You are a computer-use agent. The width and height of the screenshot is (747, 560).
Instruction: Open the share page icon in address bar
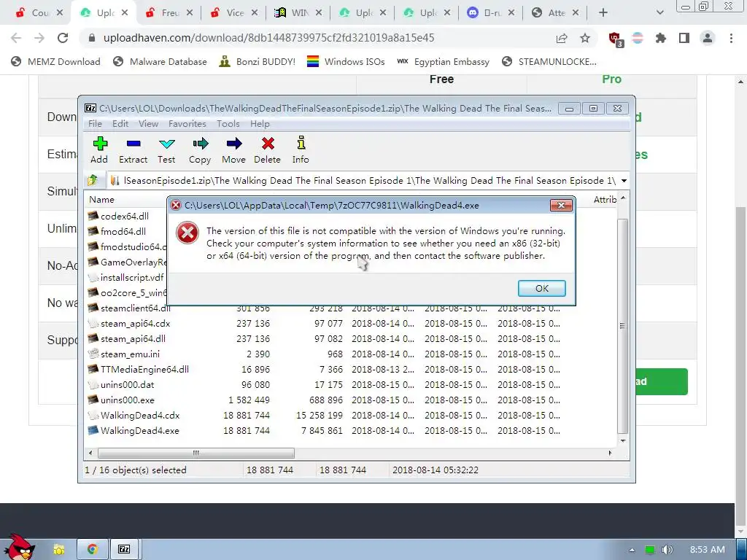coord(562,38)
